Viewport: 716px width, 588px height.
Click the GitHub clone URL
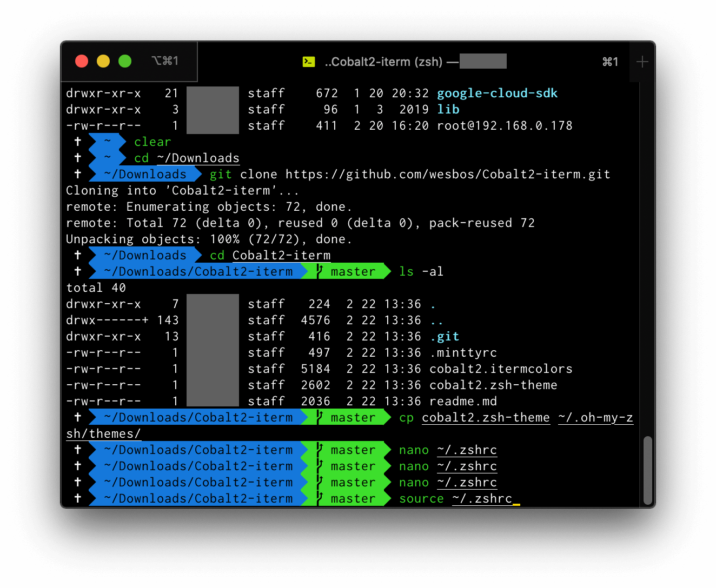[x=448, y=175]
